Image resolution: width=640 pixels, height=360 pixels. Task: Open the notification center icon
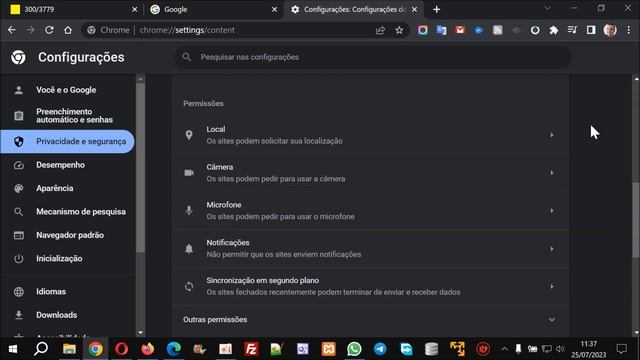pyautogui.click(x=622, y=349)
